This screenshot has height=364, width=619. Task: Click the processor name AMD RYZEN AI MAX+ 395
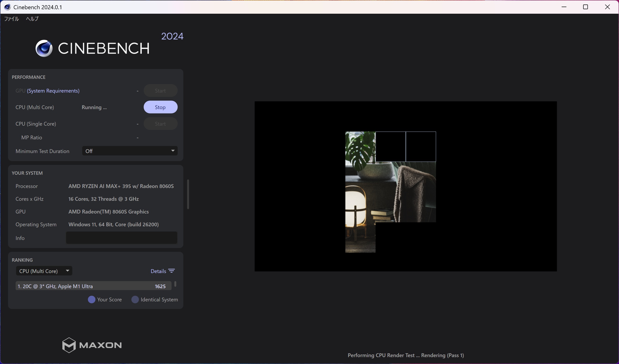click(x=121, y=186)
